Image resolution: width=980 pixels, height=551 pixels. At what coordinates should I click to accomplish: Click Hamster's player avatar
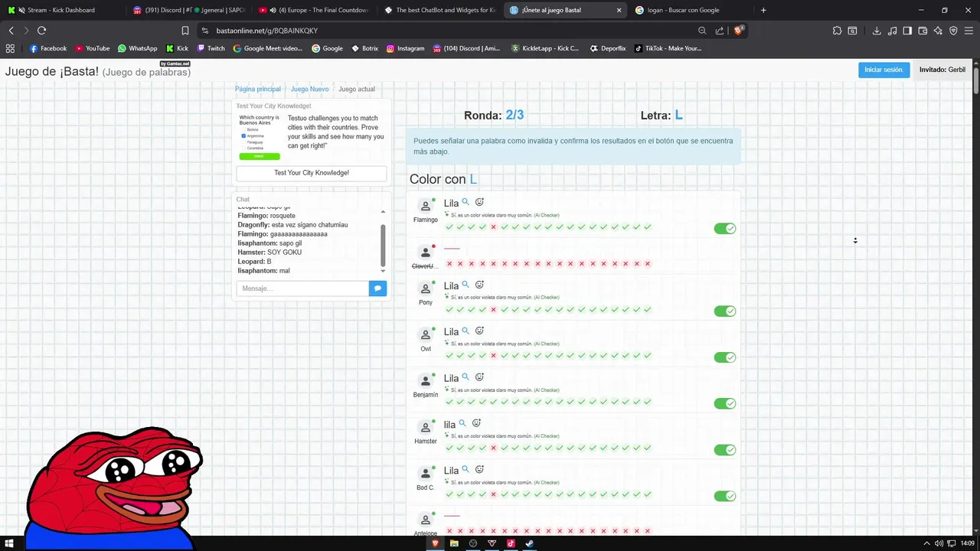426,428
